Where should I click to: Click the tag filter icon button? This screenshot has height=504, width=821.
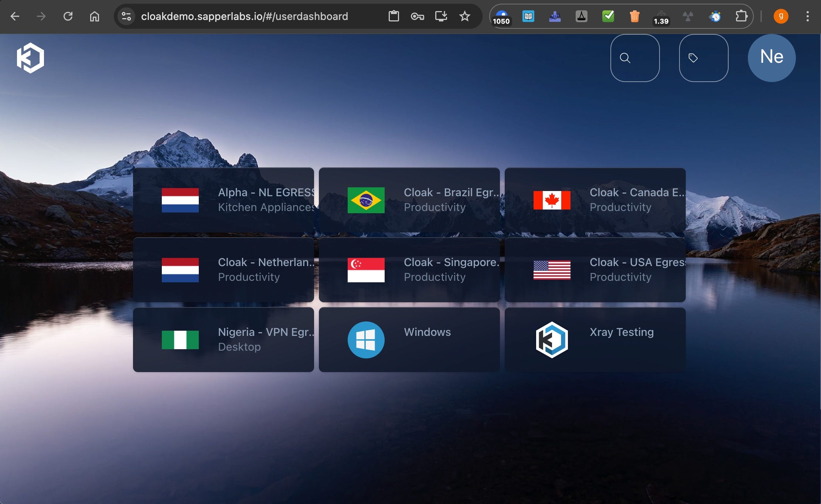703,58
